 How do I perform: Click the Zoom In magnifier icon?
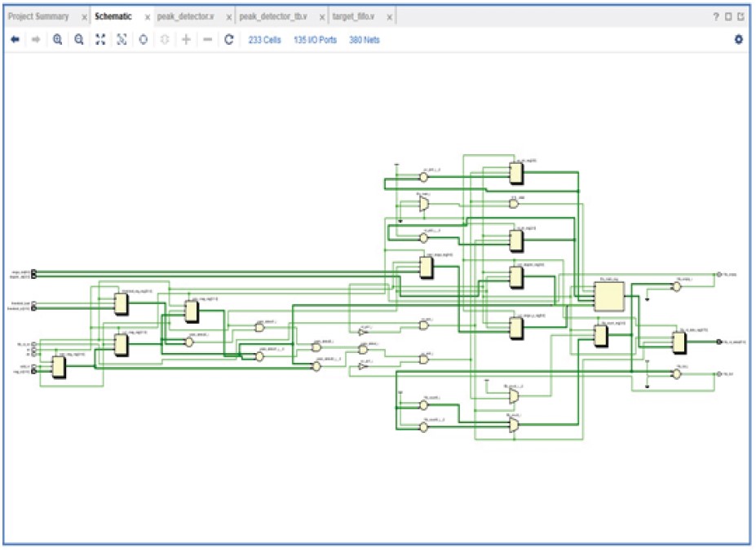click(58, 40)
